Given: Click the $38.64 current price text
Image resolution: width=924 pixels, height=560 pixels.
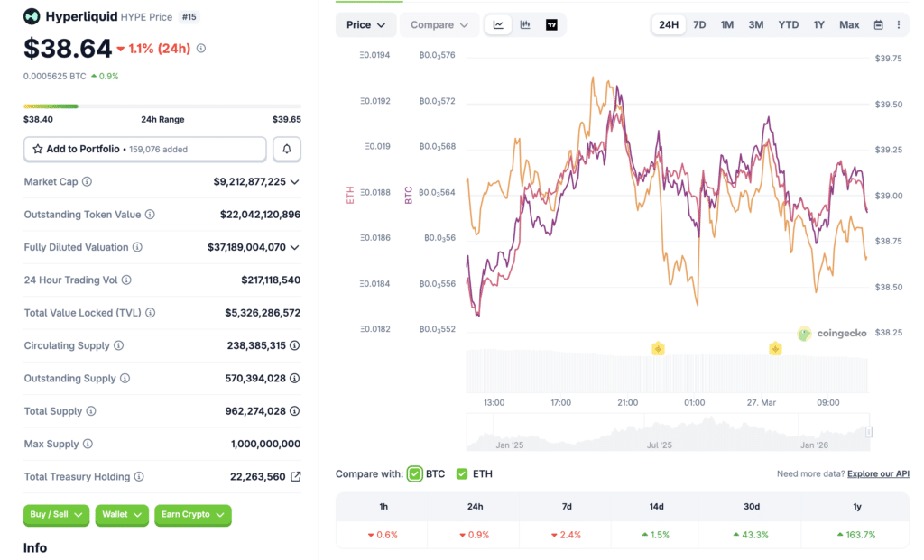Looking at the screenshot, I should (x=68, y=49).
